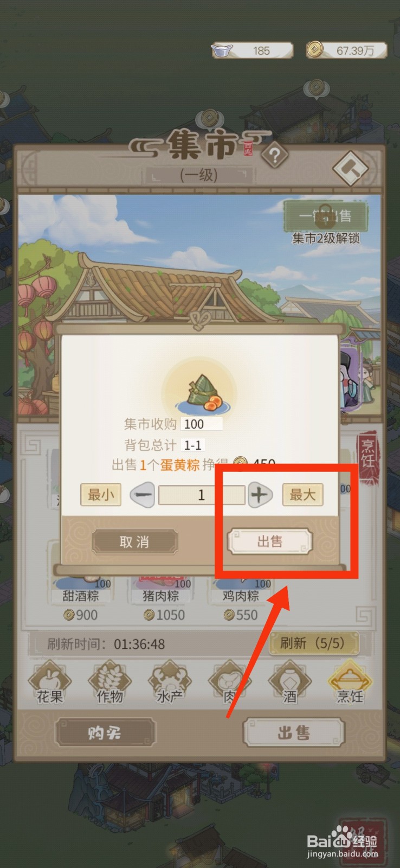The image size is (400, 868).
Task: Tap the locked 一键出售 button
Action: point(326,217)
